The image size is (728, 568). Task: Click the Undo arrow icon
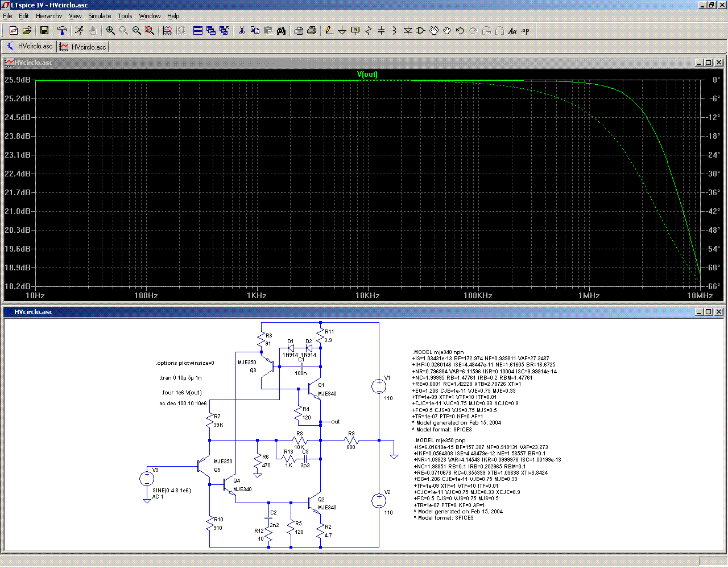pos(460,31)
